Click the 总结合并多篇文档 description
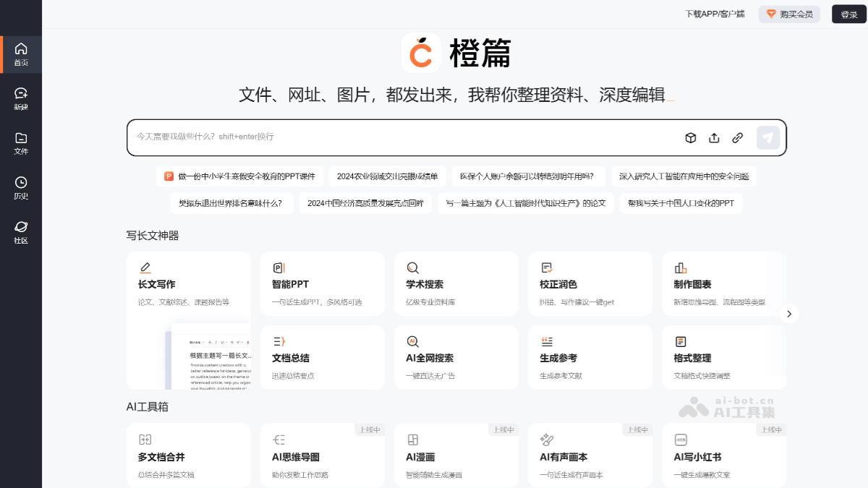Image resolution: width=868 pixels, height=488 pixels. (x=166, y=475)
